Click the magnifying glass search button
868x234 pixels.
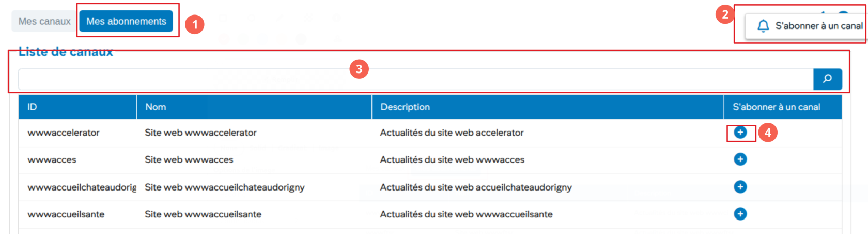(x=827, y=79)
